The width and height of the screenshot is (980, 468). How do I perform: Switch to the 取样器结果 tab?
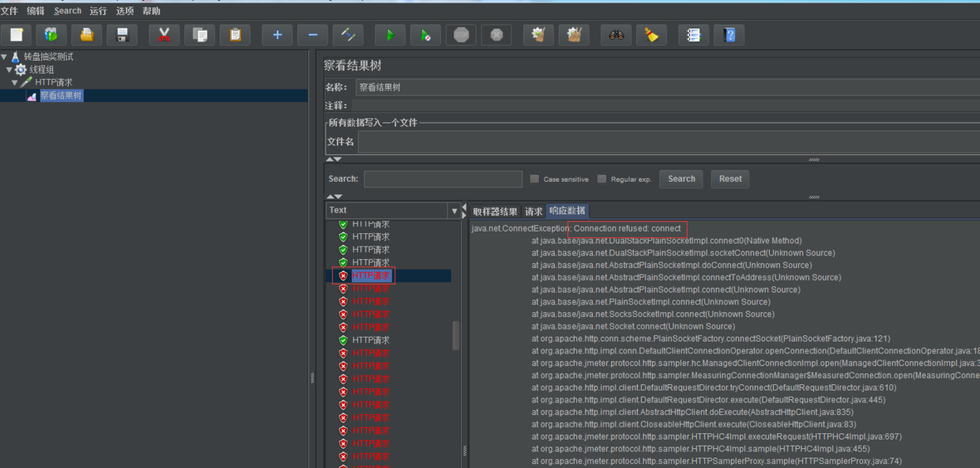click(495, 212)
